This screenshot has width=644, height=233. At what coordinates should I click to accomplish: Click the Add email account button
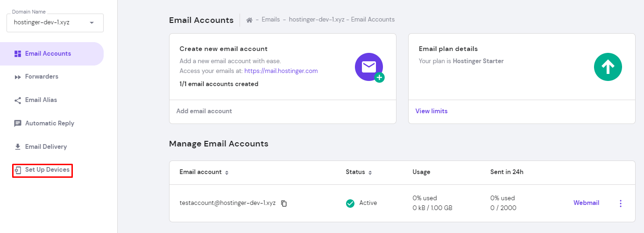pos(204,111)
